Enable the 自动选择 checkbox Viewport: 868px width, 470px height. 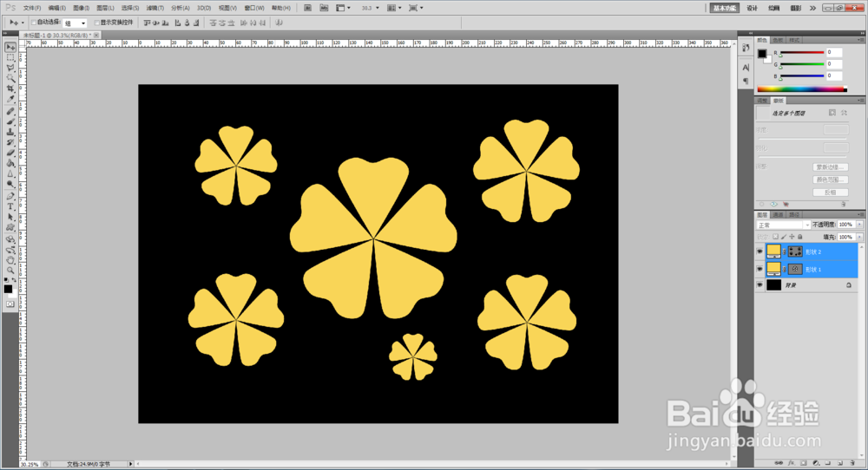tap(33, 23)
